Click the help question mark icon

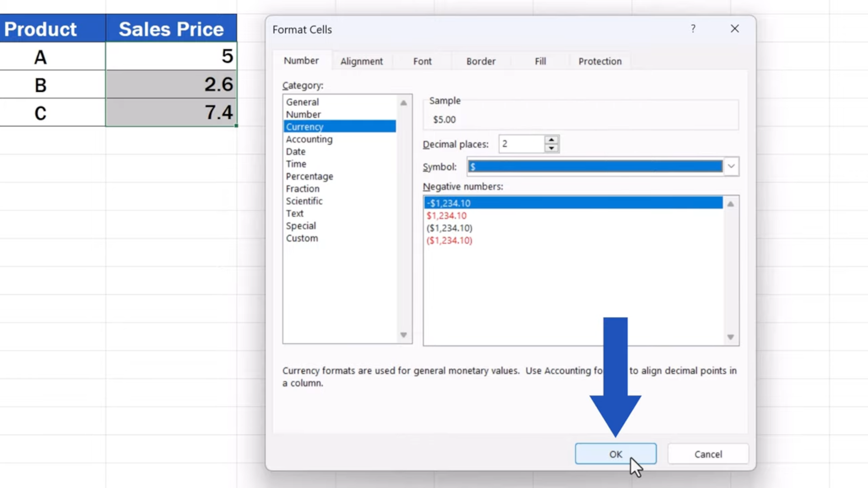(x=693, y=28)
